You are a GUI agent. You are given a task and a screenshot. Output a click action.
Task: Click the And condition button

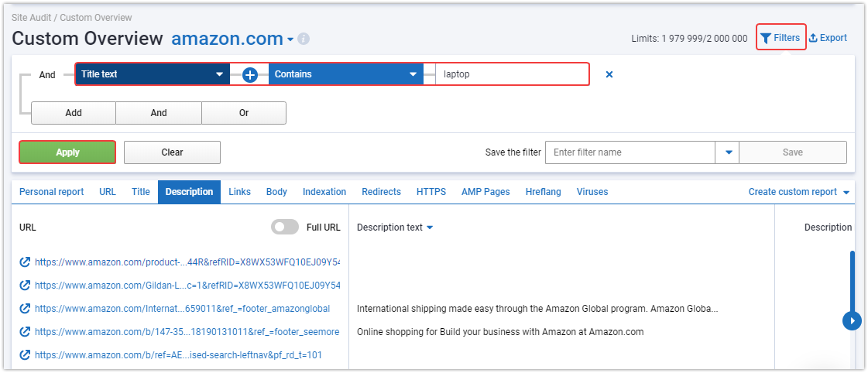click(x=159, y=113)
